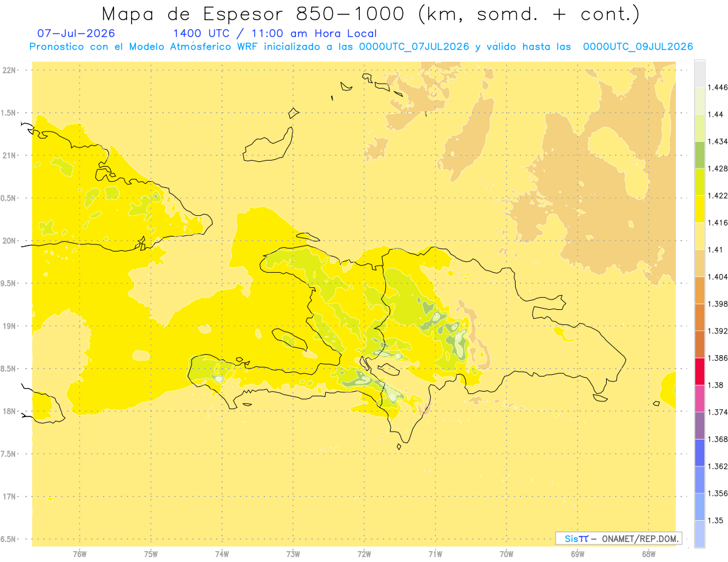Click the longitude label '69W'

pyautogui.click(x=578, y=554)
